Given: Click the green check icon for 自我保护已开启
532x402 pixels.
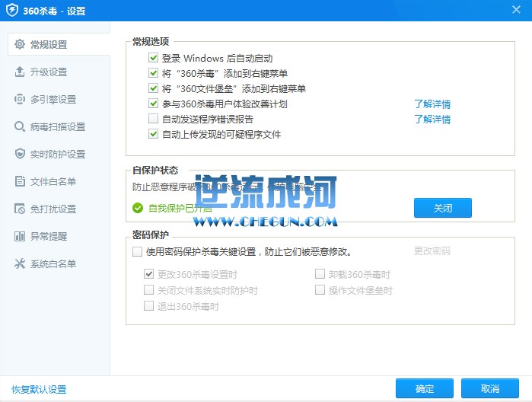Looking at the screenshot, I should (x=138, y=208).
